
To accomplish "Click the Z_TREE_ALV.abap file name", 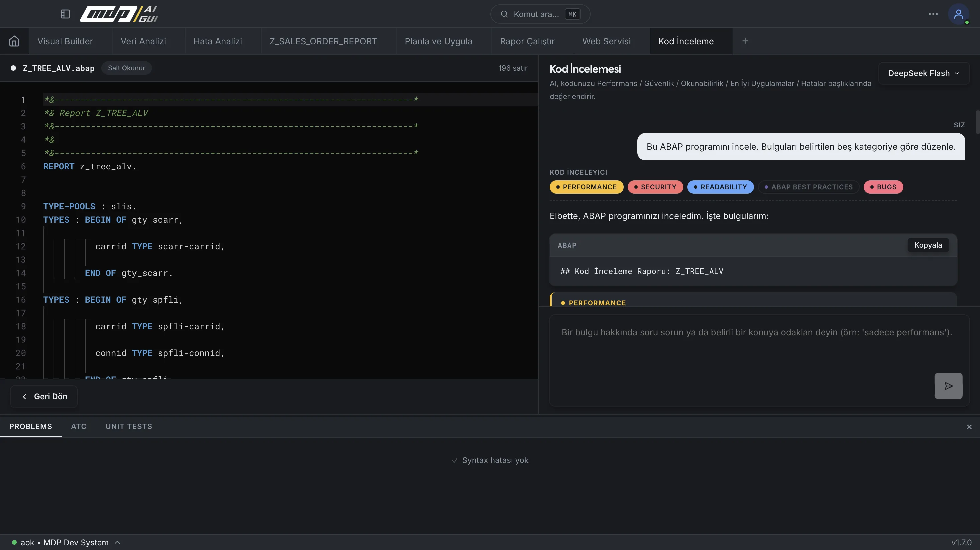I will tap(58, 68).
